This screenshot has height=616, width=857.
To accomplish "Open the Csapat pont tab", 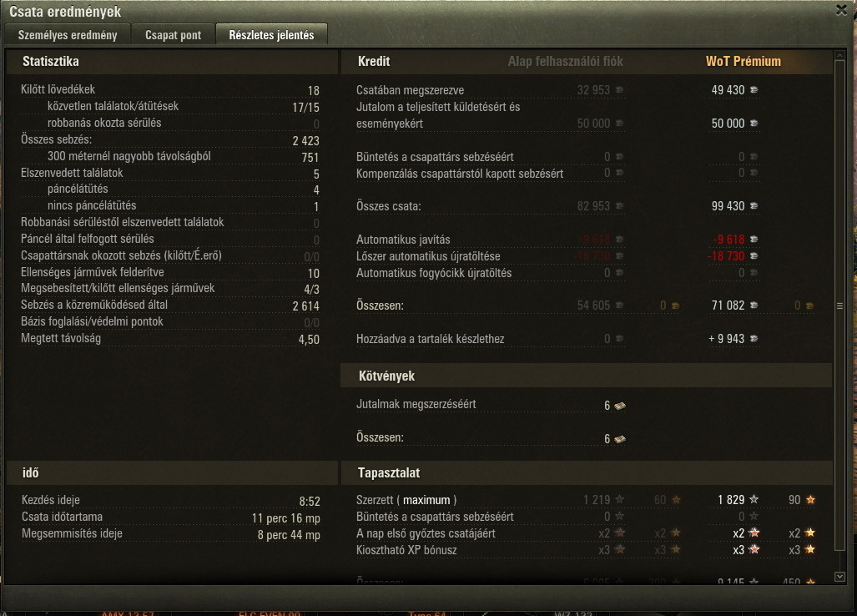I will (x=174, y=35).
